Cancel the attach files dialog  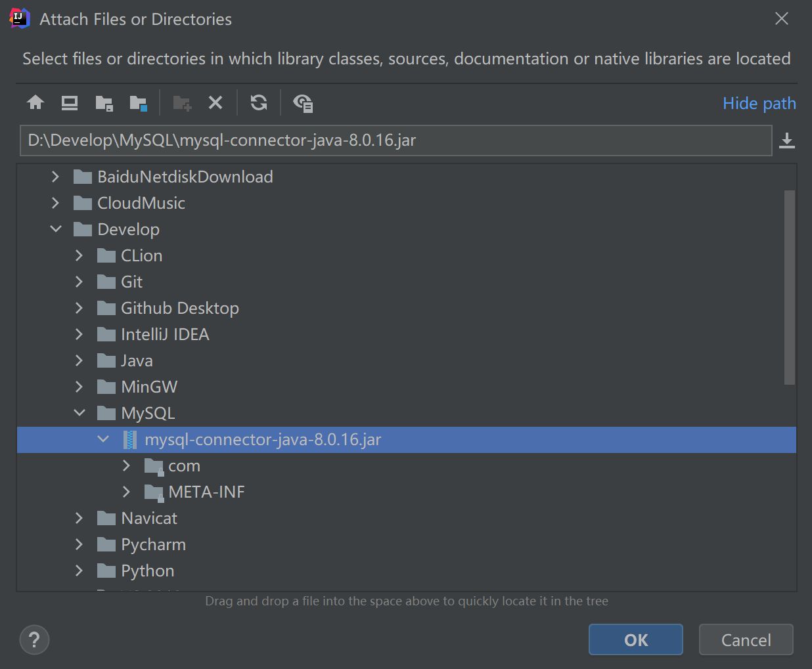click(x=746, y=639)
